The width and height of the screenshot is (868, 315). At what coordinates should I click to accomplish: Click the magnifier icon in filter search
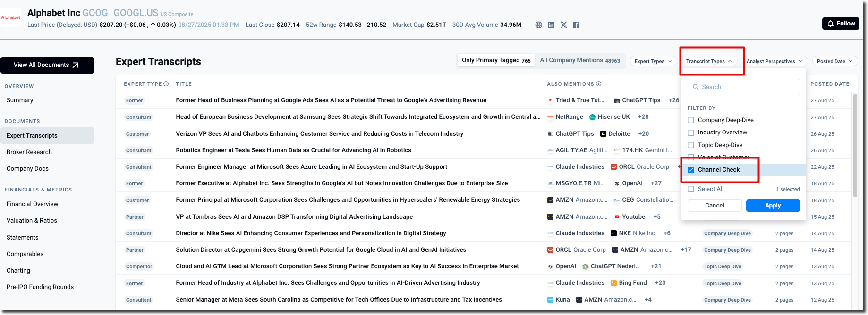click(696, 87)
